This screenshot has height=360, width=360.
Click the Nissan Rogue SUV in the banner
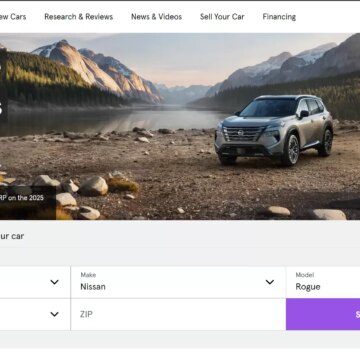(x=274, y=130)
